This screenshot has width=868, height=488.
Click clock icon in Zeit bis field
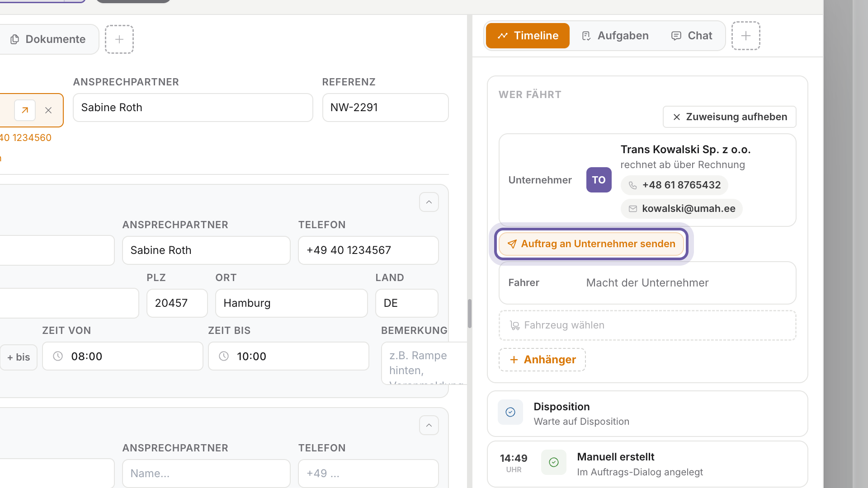(x=224, y=356)
